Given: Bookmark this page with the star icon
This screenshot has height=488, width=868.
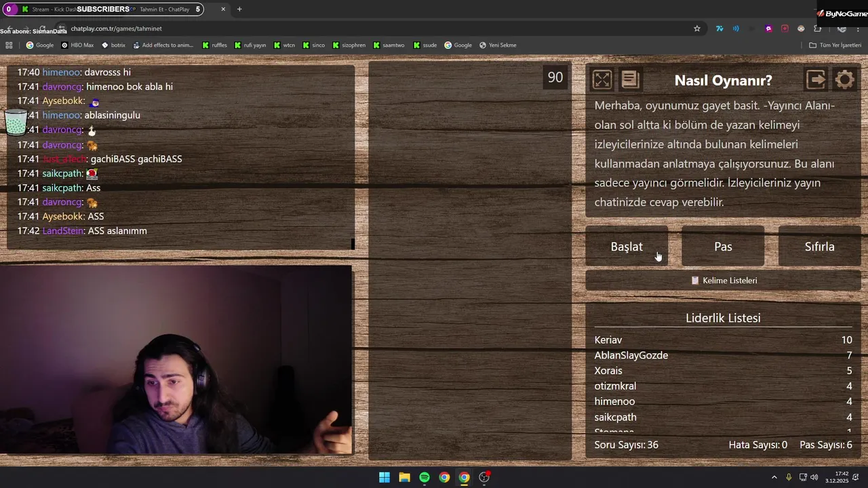Looking at the screenshot, I should (696, 28).
